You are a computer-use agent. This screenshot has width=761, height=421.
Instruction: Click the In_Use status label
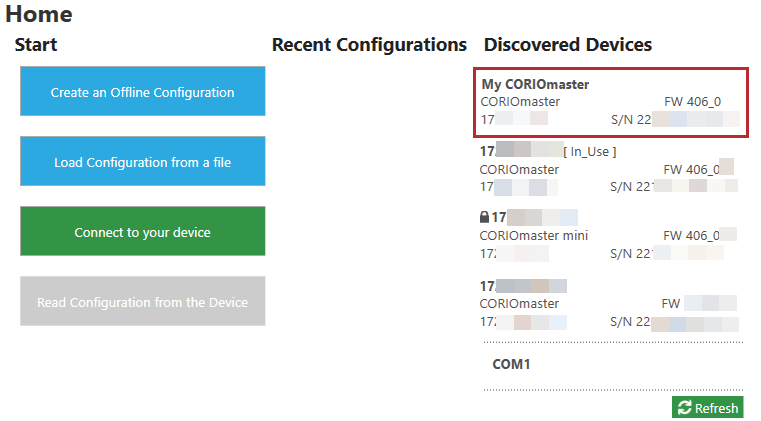[x=589, y=151]
